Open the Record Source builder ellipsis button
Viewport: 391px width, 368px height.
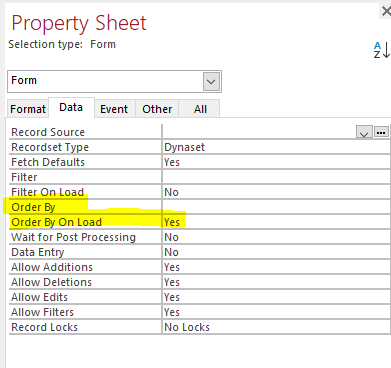(x=381, y=132)
